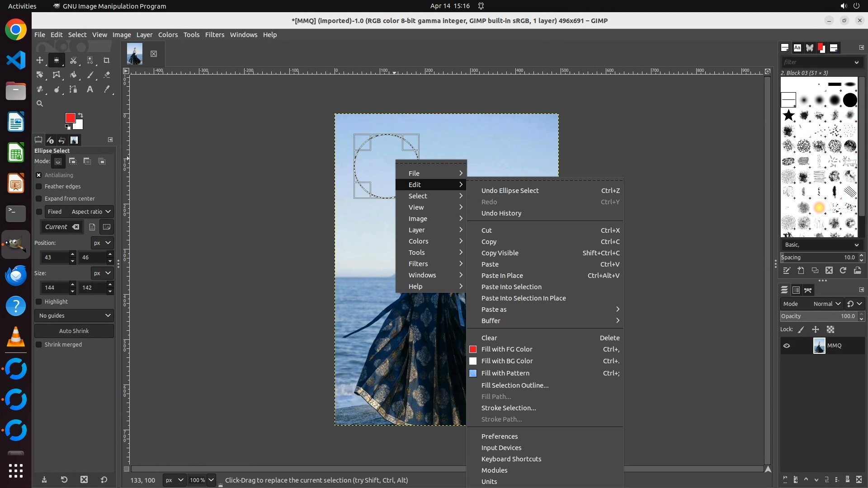Select the Zoom magnifier tool

tap(40, 104)
